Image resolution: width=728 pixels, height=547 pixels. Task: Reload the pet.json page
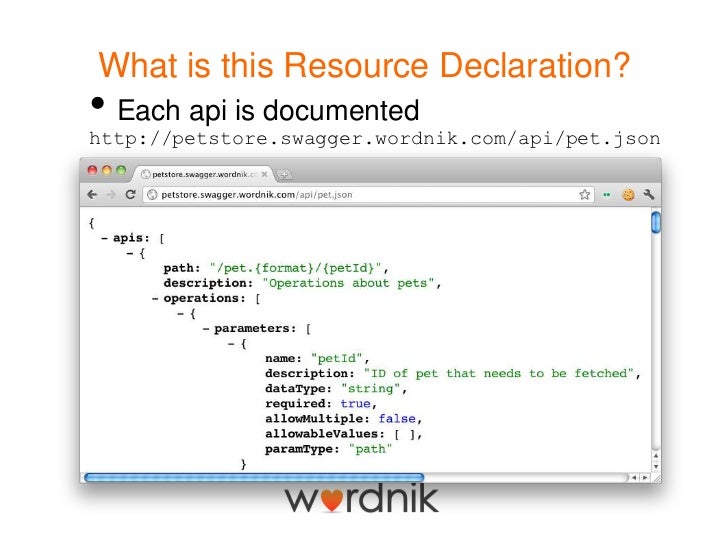click(130, 194)
